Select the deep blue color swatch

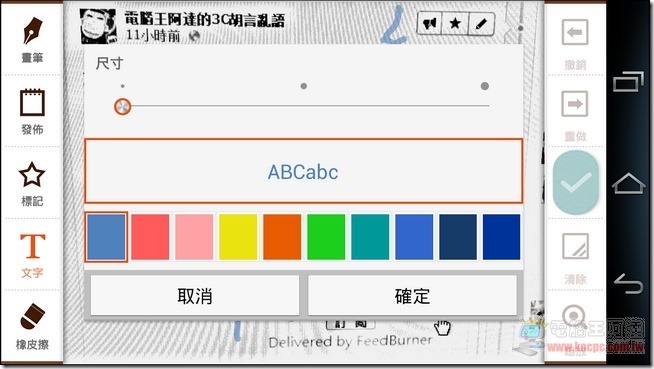click(x=501, y=237)
